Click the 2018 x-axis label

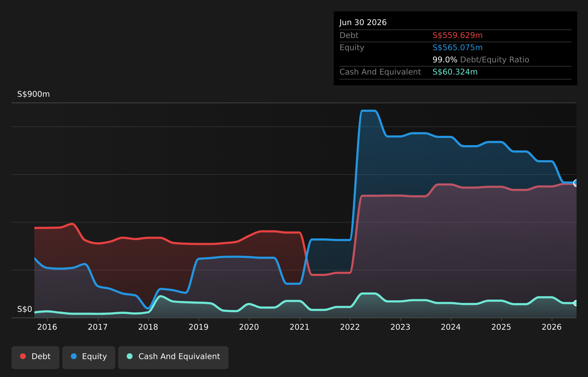click(x=148, y=327)
